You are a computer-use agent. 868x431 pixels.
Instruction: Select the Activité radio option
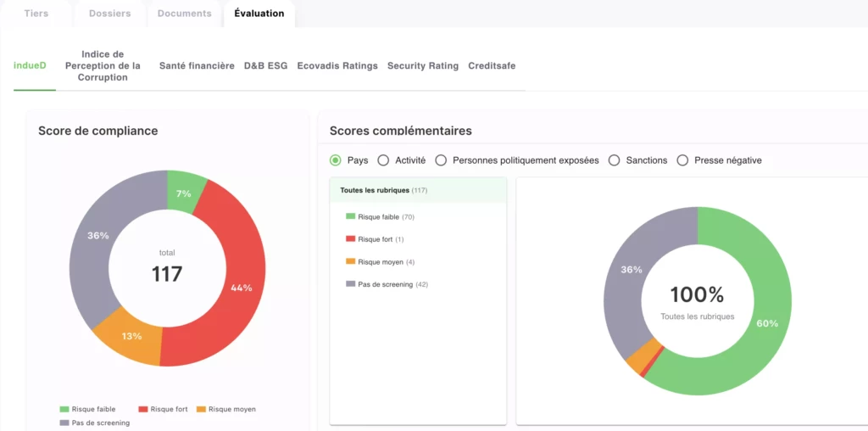(x=383, y=160)
